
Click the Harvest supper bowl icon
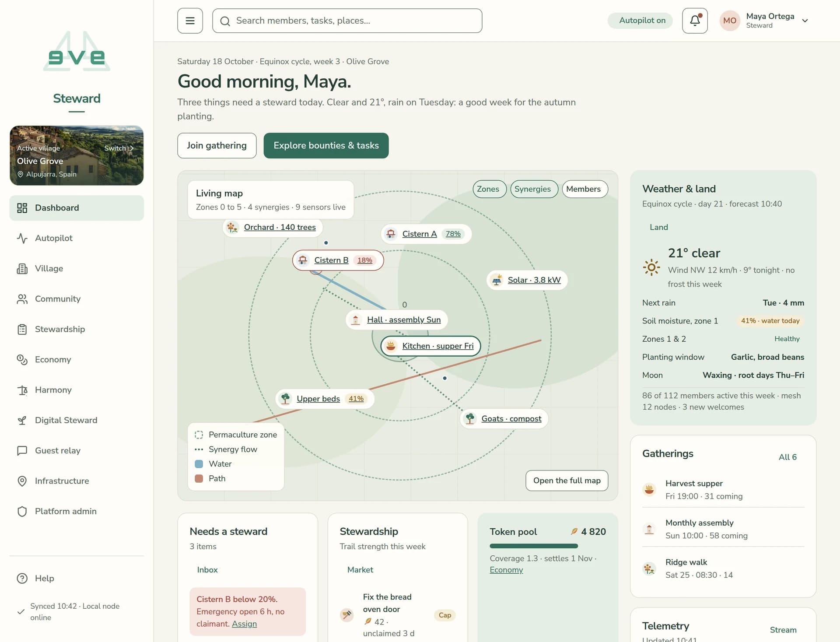point(649,489)
